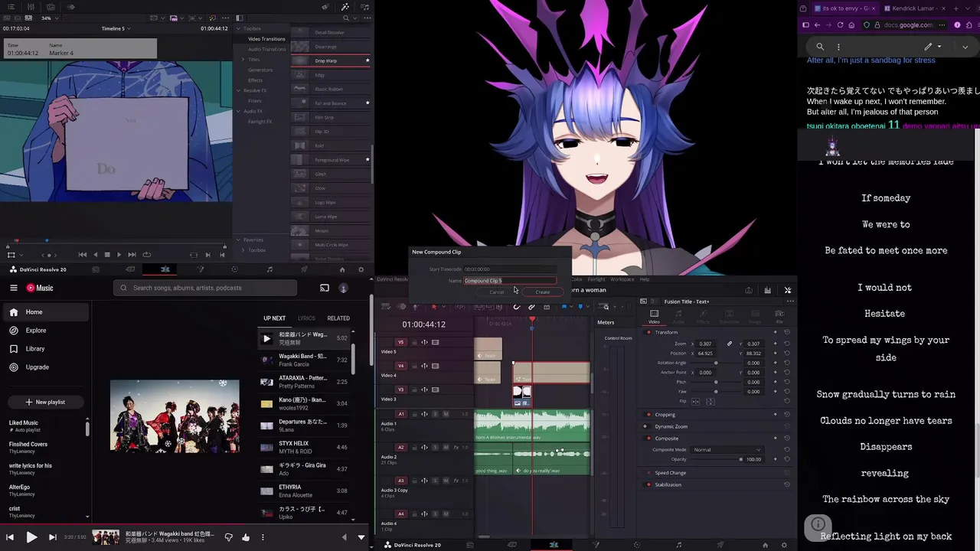This screenshot has width=980, height=551.
Task: Collapse the Resolve FX category
Action: (x=238, y=90)
